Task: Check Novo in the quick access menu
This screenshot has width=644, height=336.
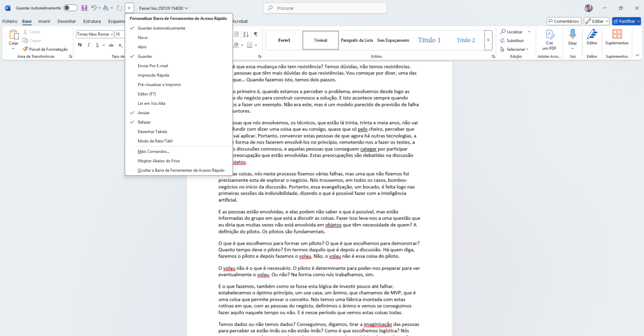Action: (x=179, y=38)
